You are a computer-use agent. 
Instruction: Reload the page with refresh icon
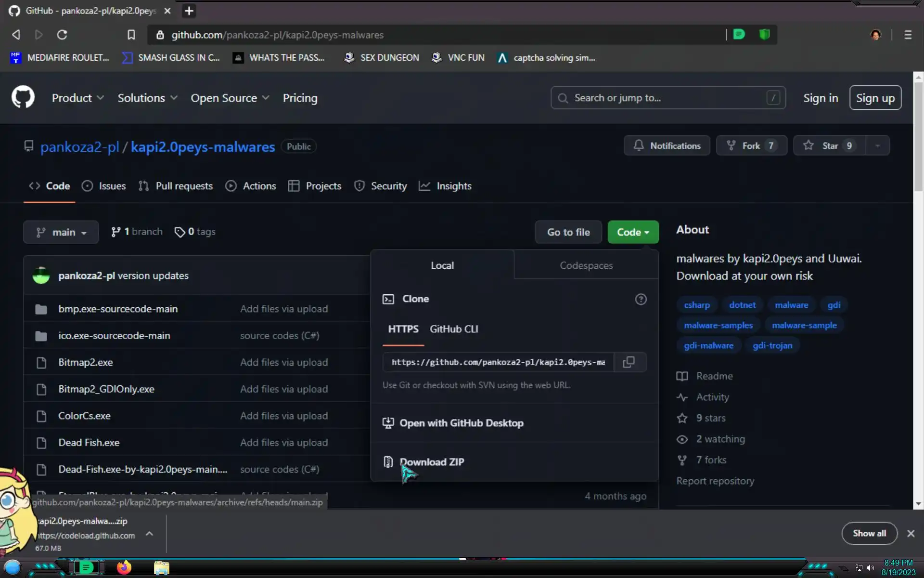(x=62, y=35)
